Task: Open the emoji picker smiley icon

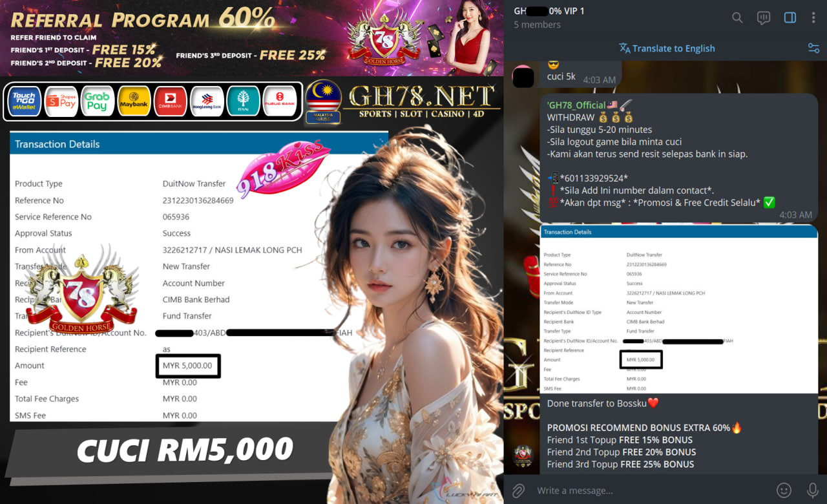Action: pyautogui.click(x=784, y=490)
